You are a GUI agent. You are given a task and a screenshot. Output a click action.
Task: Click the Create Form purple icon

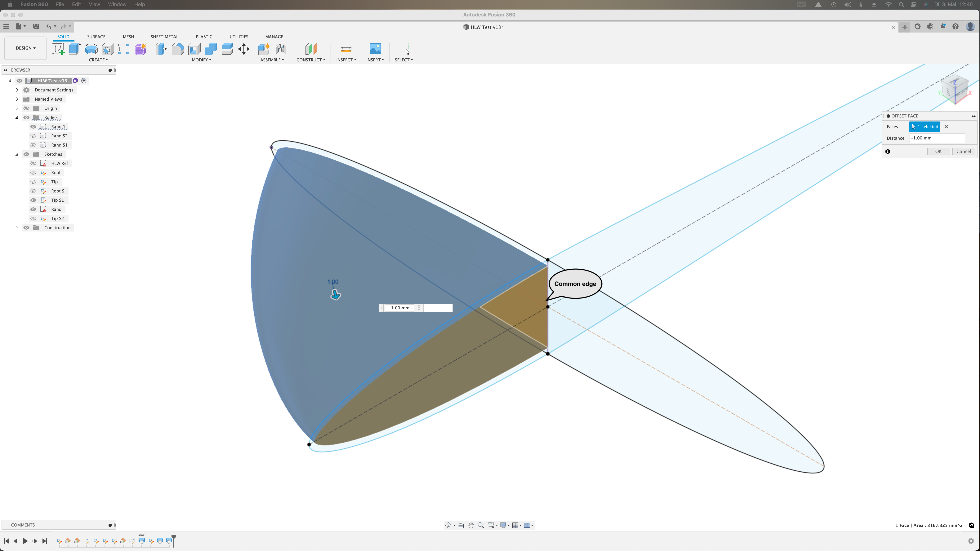[140, 49]
